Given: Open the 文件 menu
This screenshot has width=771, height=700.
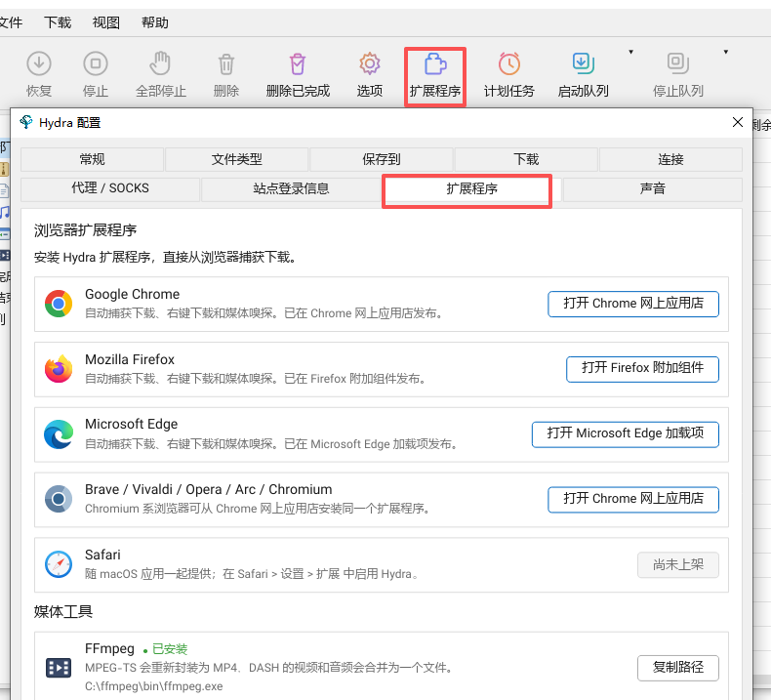Looking at the screenshot, I should pos(11,22).
